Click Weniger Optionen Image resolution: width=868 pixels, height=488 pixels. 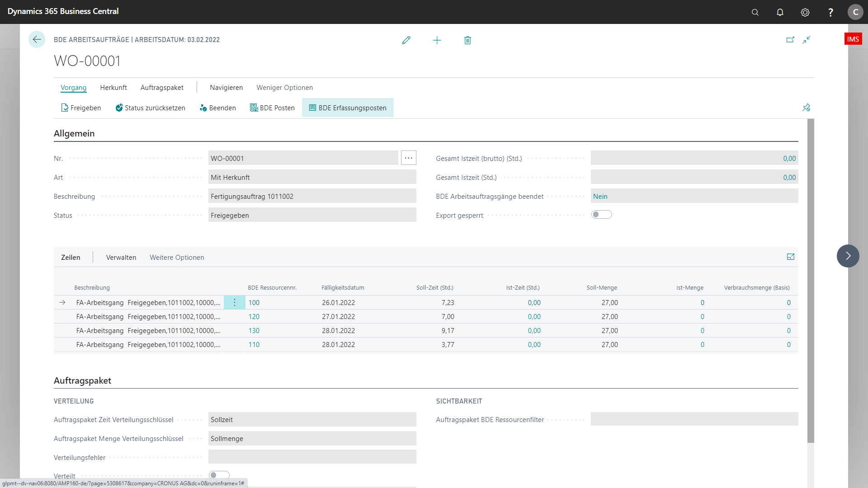pos(285,88)
